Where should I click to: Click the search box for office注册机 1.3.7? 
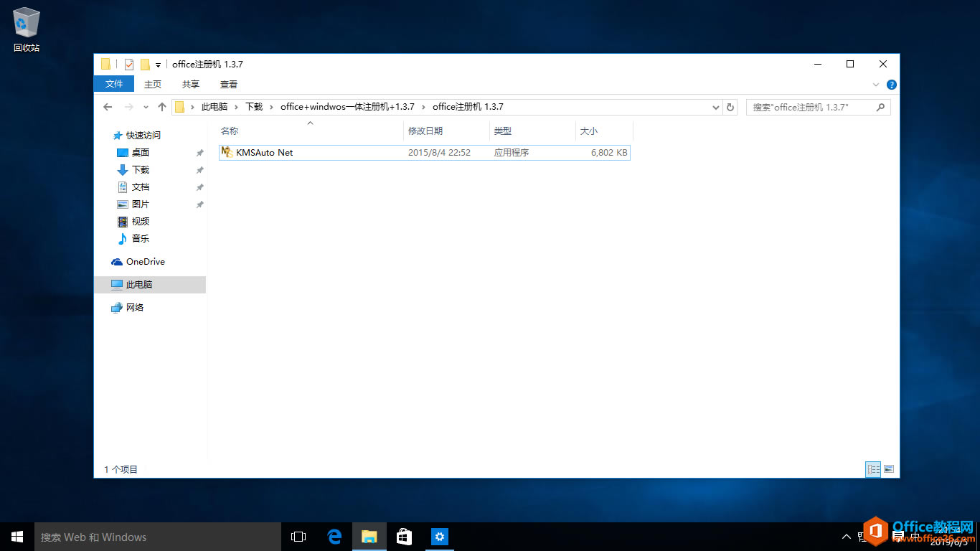pyautogui.click(x=818, y=107)
